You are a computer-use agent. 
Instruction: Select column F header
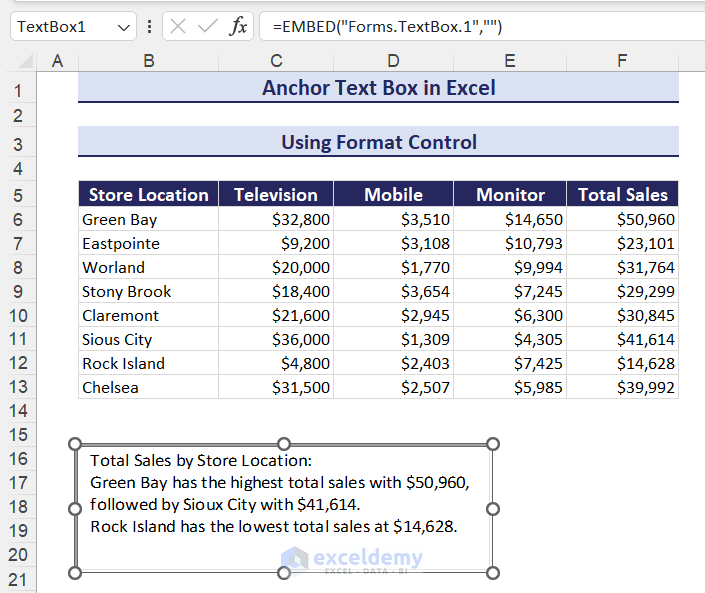(x=622, y=61)
